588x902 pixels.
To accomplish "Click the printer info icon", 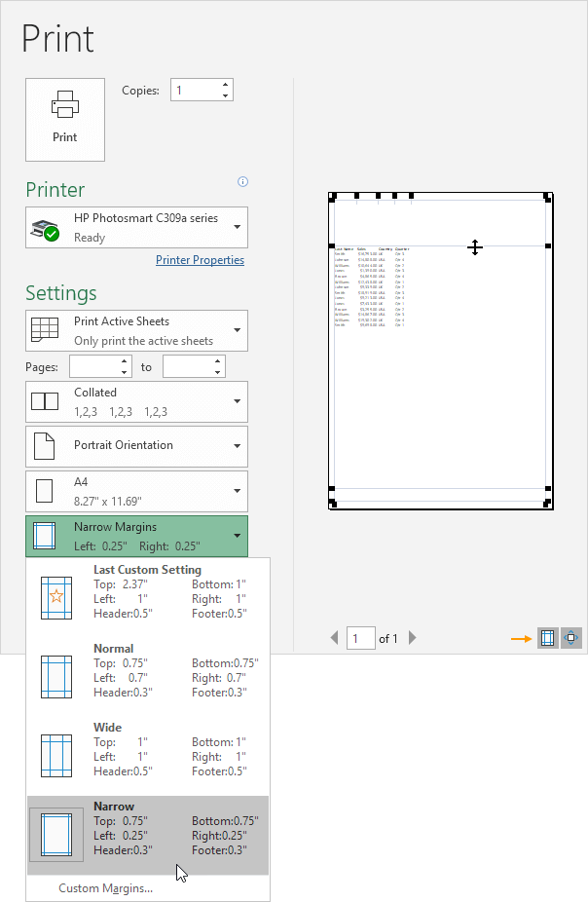I will (x=242, y=181).
